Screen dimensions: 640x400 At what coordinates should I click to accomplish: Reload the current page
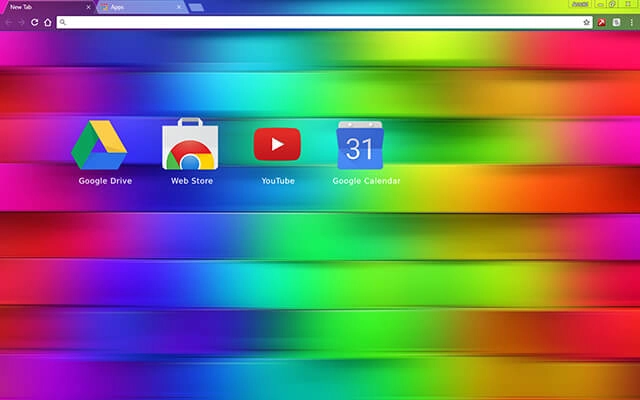coord(35,22)
